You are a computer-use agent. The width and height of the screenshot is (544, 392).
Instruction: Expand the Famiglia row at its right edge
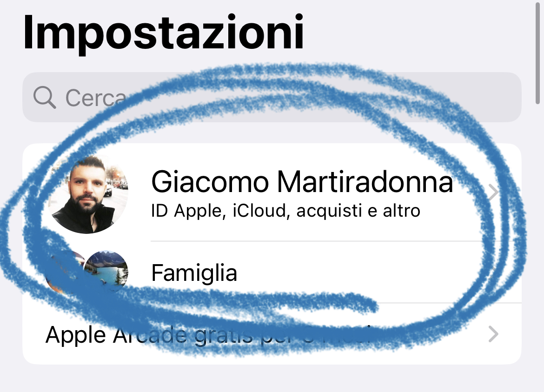[493, 272]
